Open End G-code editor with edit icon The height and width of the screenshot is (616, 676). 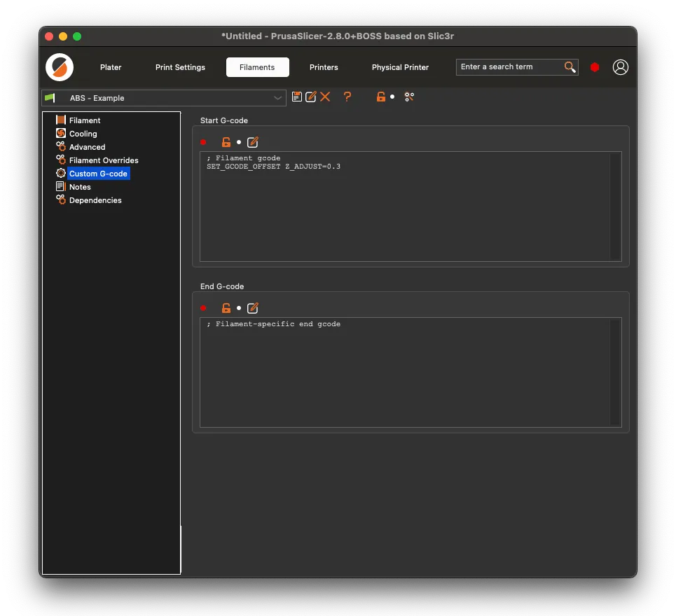pyautogui.click(x=253, y=308)
